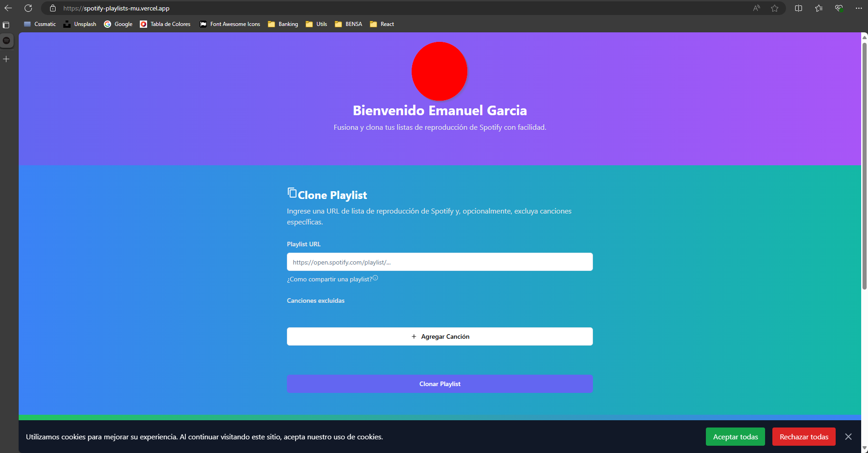Image resolution: width=868 pixels, height=453 pixels.
Task: Focus the Playlist URL input field
Action: [440, 262]
